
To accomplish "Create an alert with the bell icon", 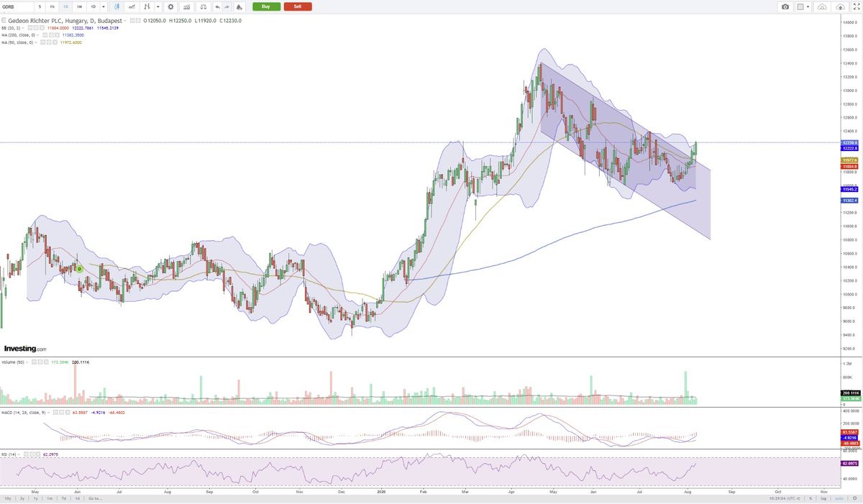I will coord(239,6).
